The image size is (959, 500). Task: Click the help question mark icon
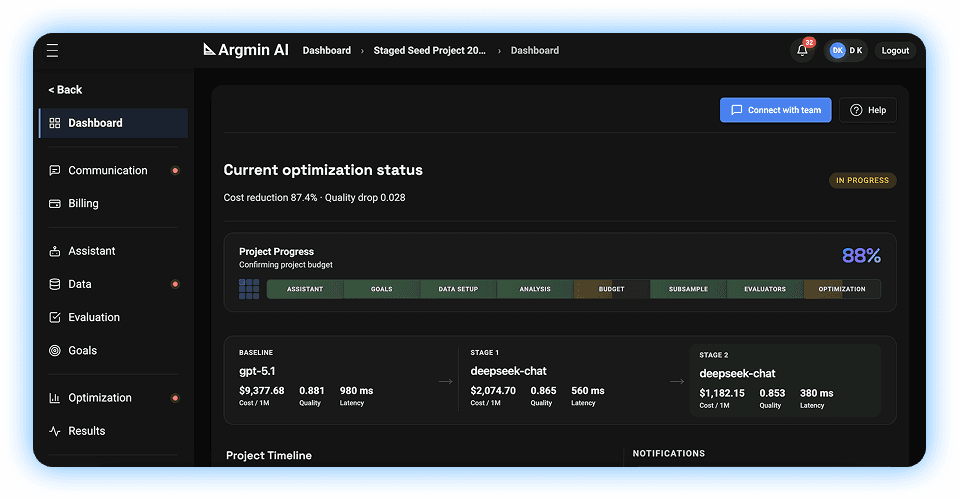pyautogui.click(x=856, y=110)
